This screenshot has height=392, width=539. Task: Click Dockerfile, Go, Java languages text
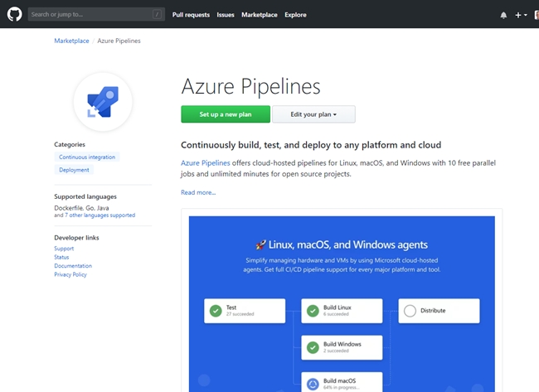click(x=81, y=208)
